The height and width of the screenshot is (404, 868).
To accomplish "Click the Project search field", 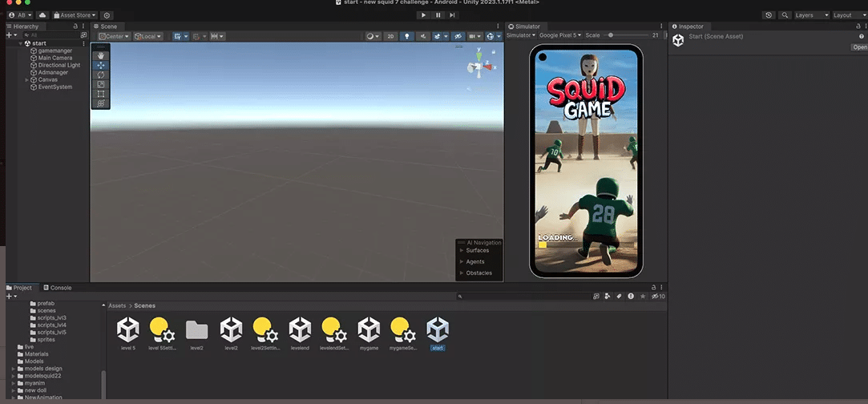I will [x=523, y=297].
